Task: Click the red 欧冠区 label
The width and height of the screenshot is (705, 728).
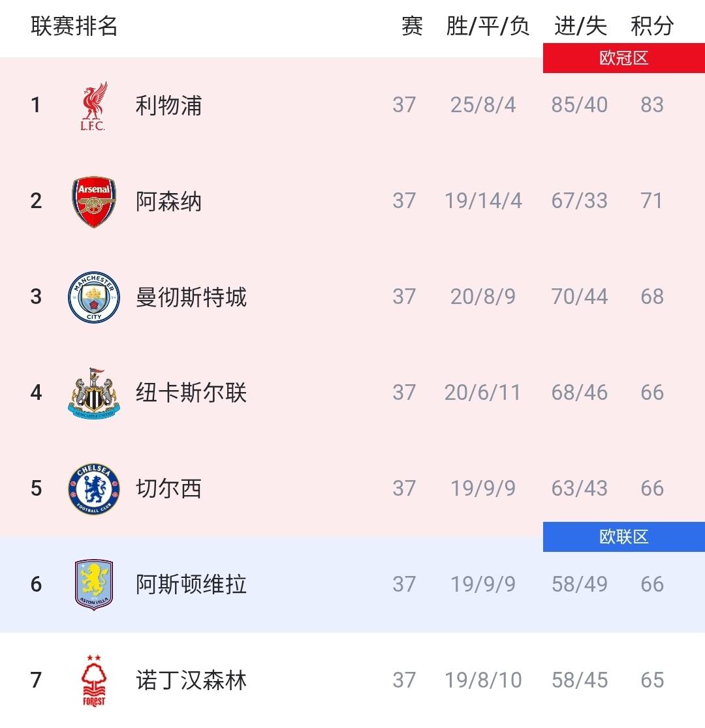Action: [623, 58]
